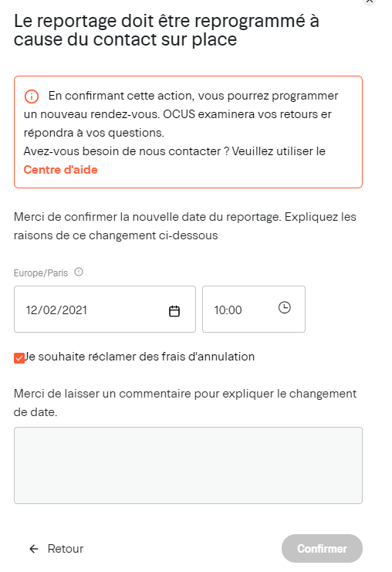Select the 12/02/2021 date field

pyautogui.click(x=105, y=309)
